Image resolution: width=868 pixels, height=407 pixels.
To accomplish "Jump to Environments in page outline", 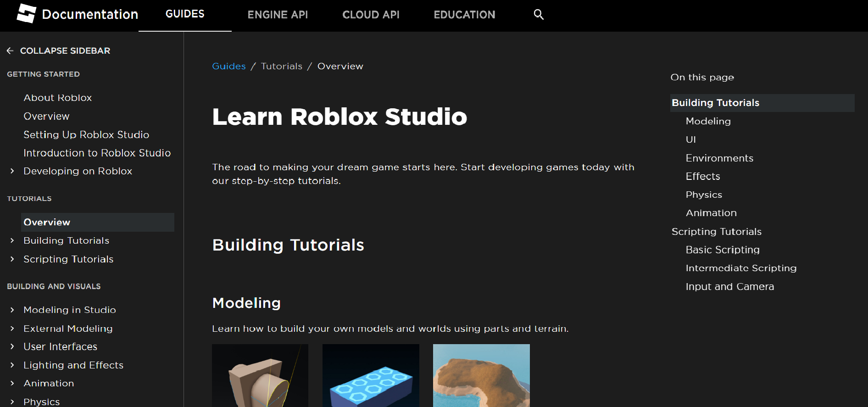I will [719, 158].
